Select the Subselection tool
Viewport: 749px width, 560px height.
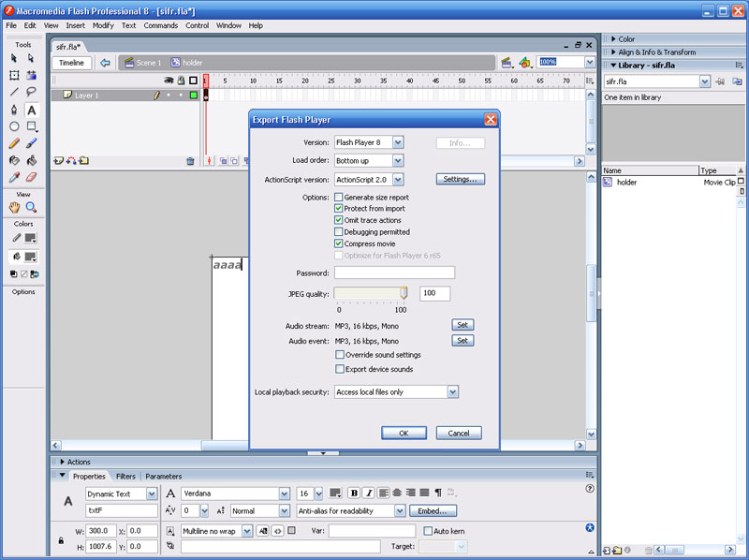tap(31, 58)
